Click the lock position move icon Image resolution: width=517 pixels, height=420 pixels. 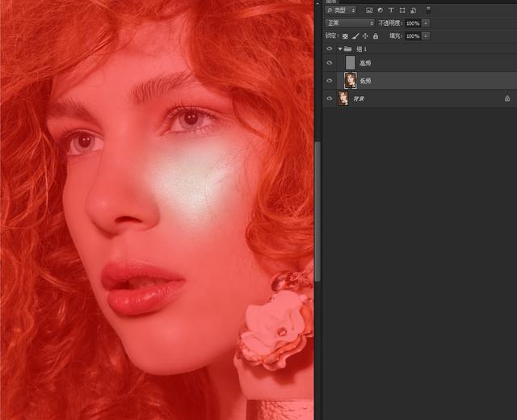365,36
